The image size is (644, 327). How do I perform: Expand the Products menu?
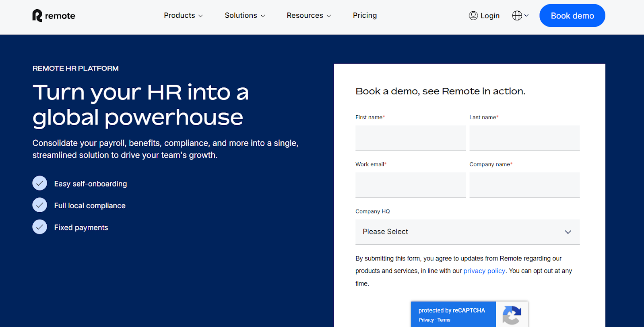[183, 16]
